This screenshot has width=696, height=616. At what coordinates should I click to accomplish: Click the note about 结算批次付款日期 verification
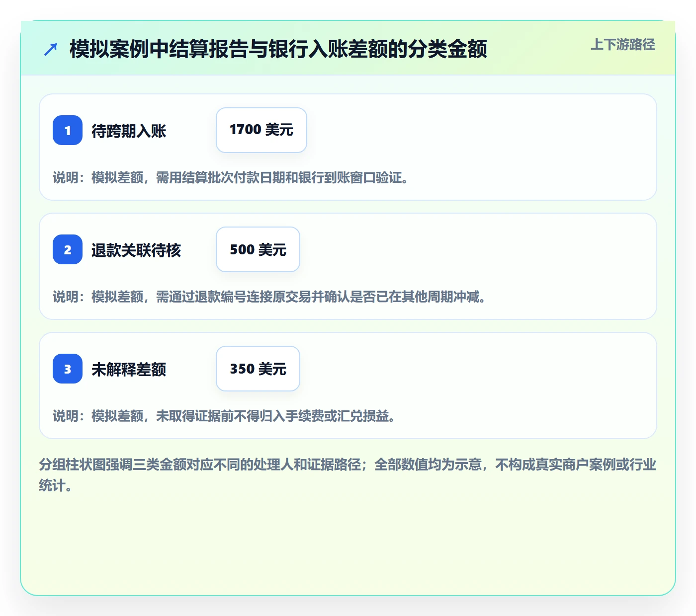coord(231,177)
